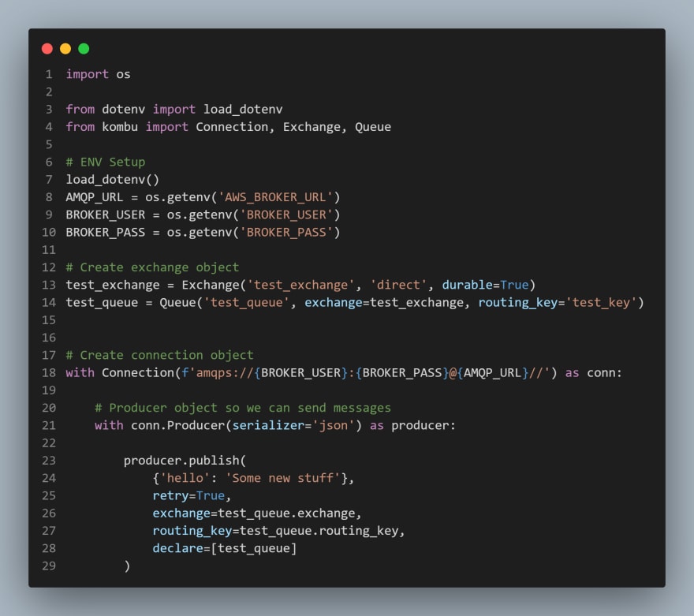Click line number 23 in the gutter
The height and width of the screenshot is (616, 694).
[49, 461]
